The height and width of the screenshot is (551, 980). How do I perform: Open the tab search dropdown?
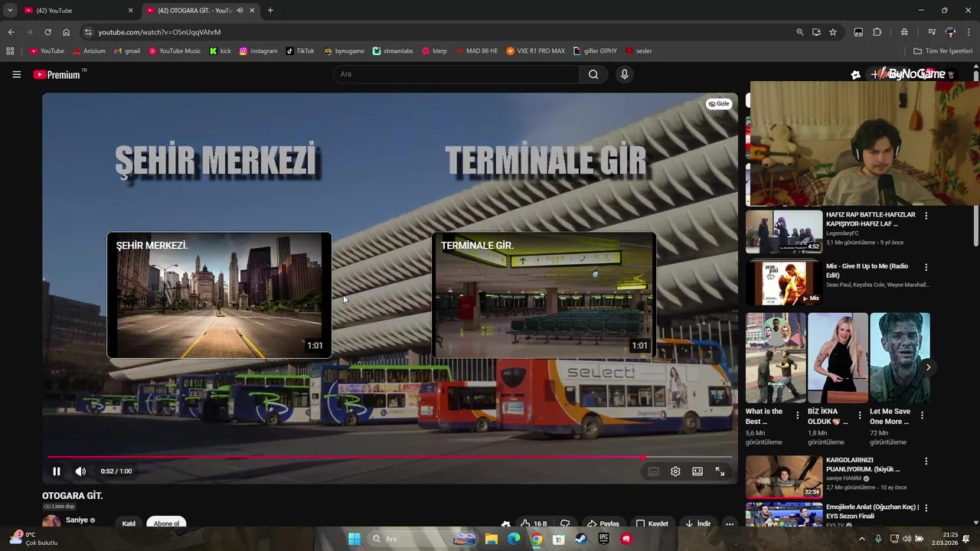click(9, 11)
